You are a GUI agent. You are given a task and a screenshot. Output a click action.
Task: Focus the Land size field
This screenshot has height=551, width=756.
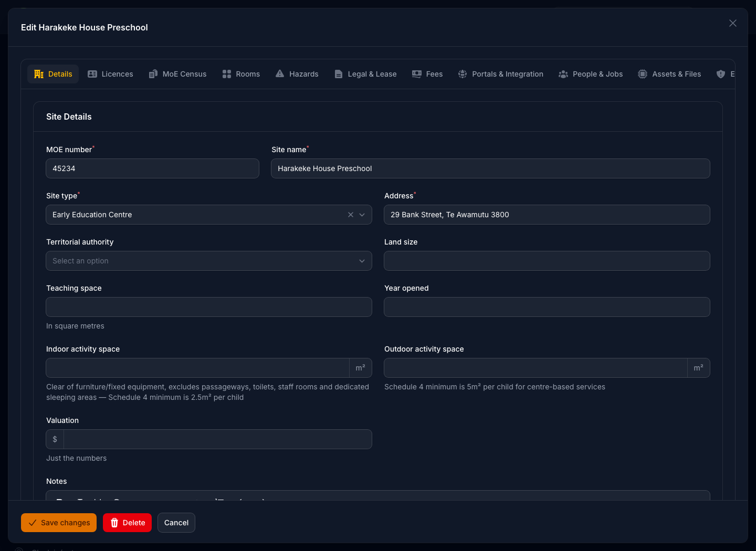(x=547, y=261)
